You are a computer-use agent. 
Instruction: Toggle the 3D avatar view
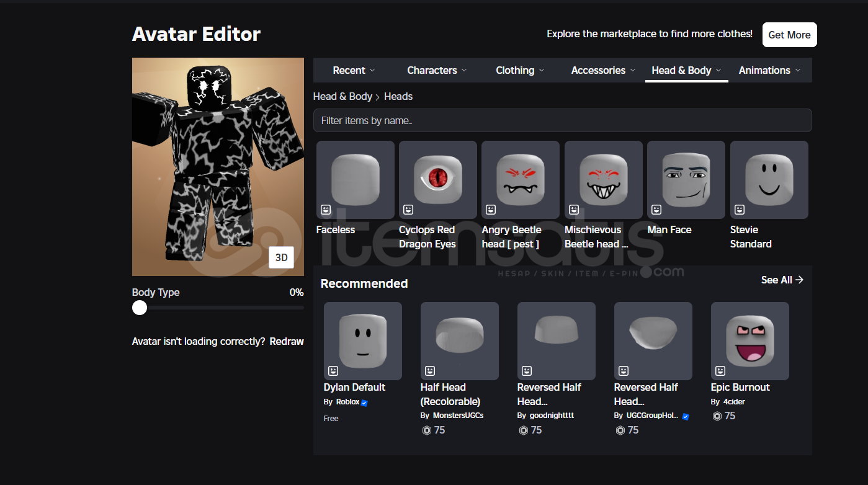click(281, 257)
